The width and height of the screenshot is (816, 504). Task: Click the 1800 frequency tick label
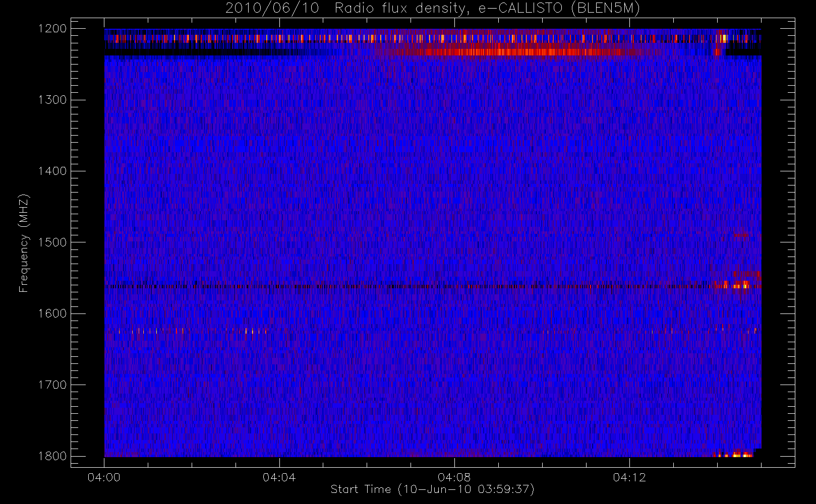click(52, 456)
